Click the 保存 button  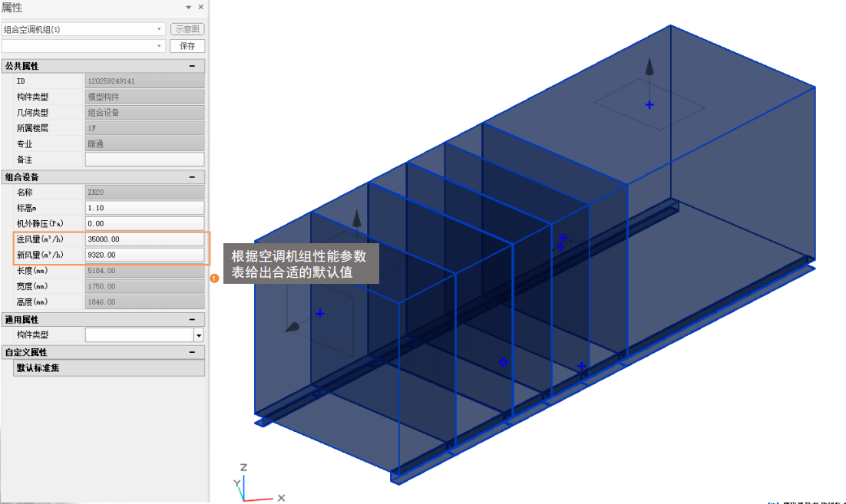(187, 46)
